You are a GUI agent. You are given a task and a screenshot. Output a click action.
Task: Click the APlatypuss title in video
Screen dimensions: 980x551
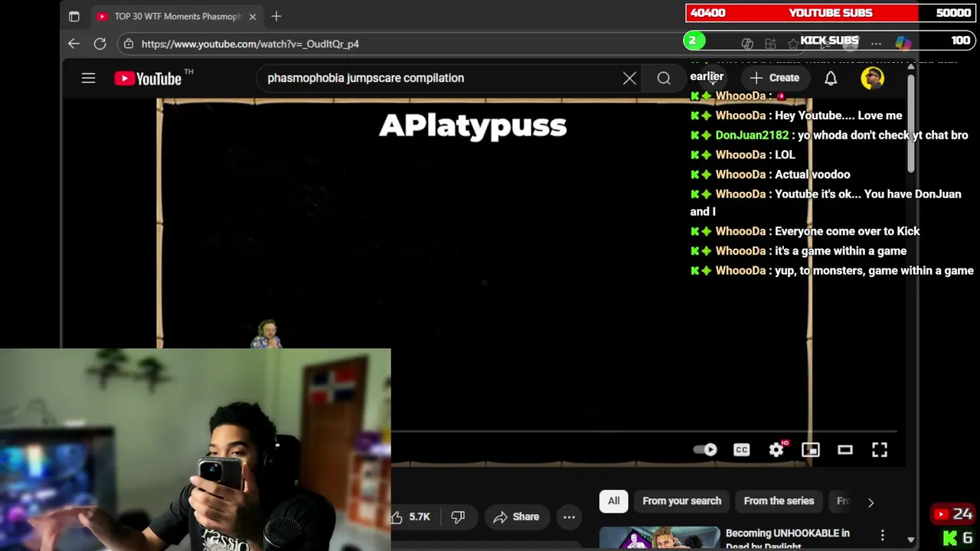tap(472, 126)
